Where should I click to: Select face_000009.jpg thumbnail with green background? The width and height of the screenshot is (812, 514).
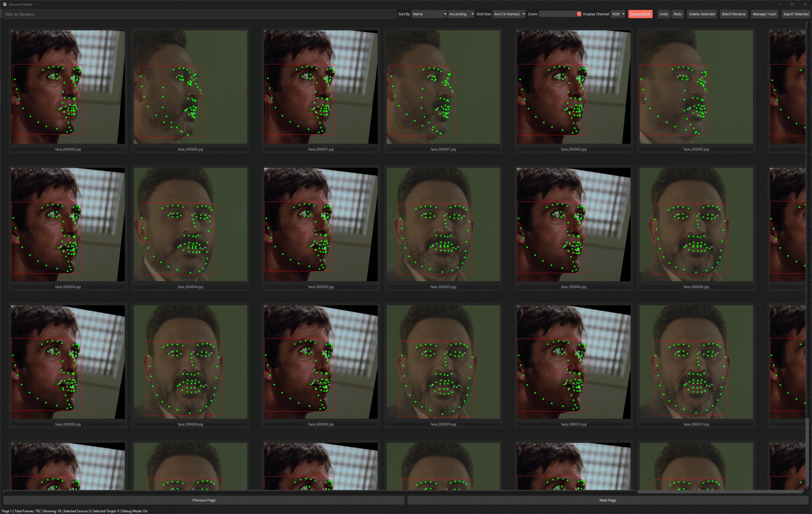pos(443,362)
